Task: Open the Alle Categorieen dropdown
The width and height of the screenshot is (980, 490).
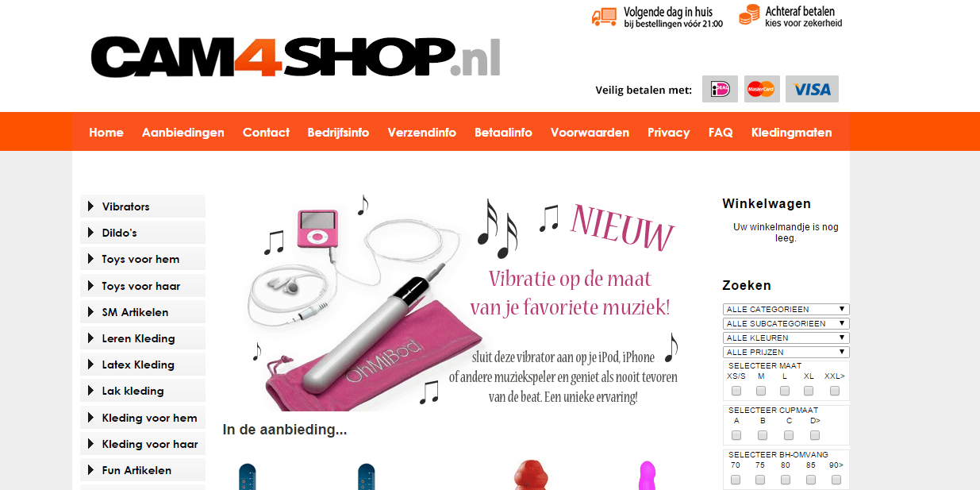Action: [x=786, y=309]
